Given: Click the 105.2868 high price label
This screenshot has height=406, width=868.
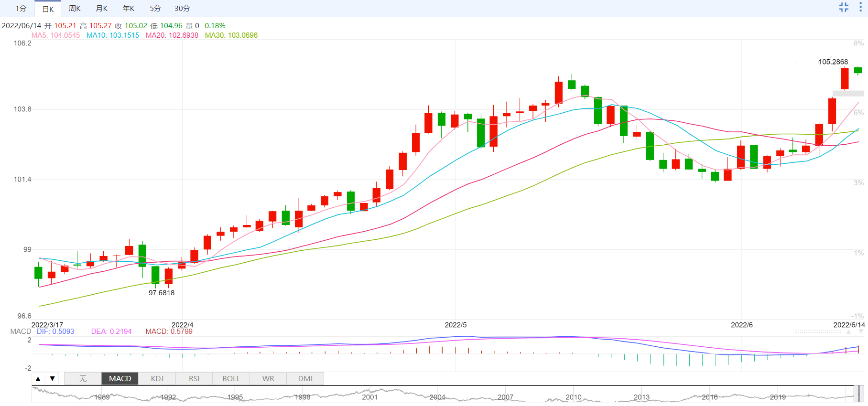Looking at the screenshot, I should tap(833, 62).
